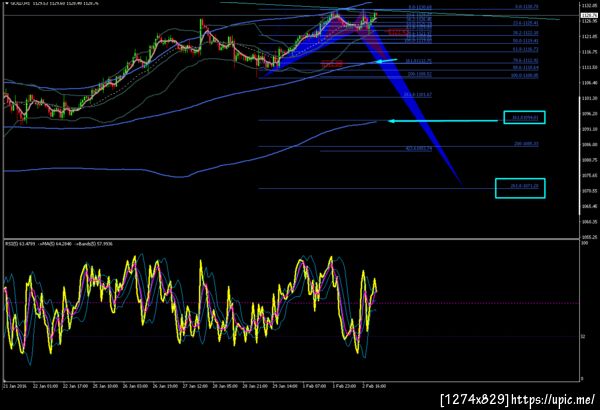The image size is (600, 410).
Task: Click the 1106.40 price axis label
Action: point(590,83)
